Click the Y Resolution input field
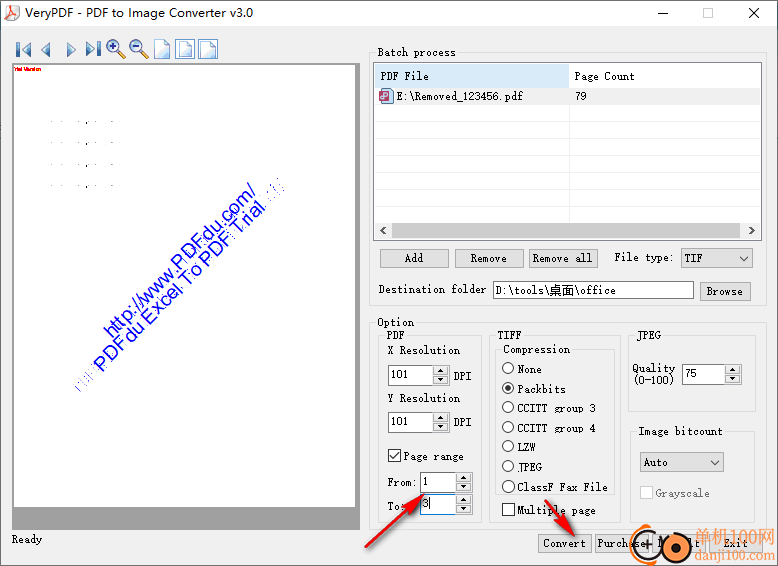 click(x=411, y=422)
